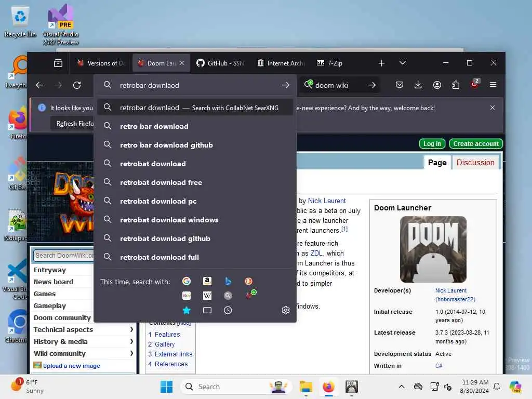
Task: Click Create account button
Action: [x=476, y=143]
